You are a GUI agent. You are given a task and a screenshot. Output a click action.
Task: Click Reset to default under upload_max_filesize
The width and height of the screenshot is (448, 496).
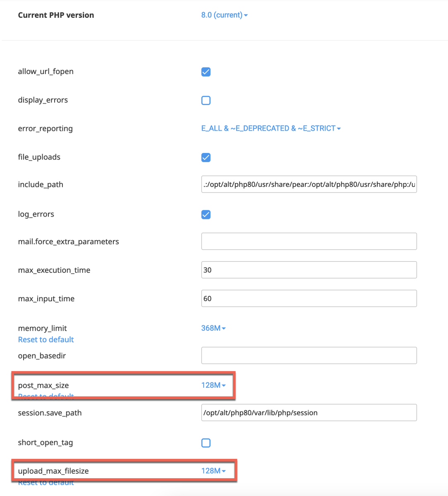[x=46, y=482]
